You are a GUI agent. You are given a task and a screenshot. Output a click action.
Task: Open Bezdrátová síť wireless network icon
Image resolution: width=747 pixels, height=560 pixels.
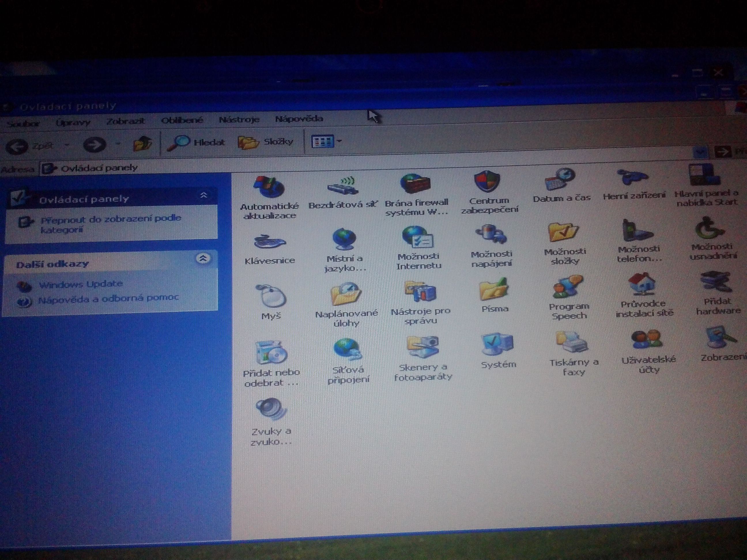[x=342, y=186]
